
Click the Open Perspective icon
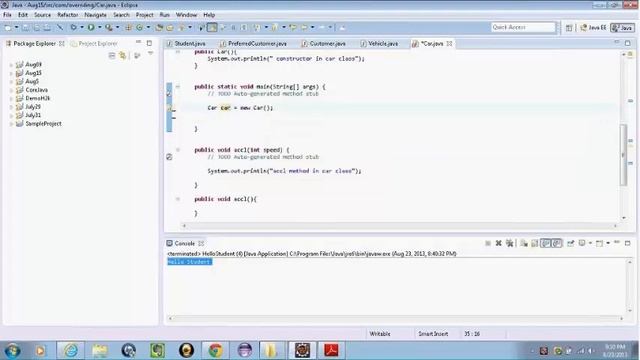(569, 27)
